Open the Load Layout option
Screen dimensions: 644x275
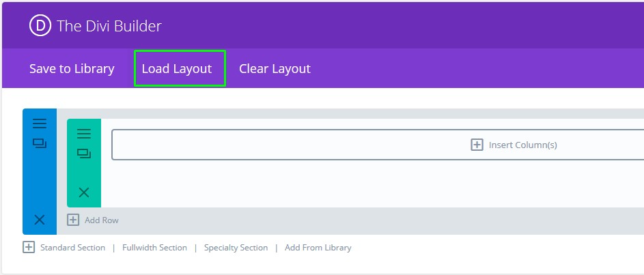point(177,68)
